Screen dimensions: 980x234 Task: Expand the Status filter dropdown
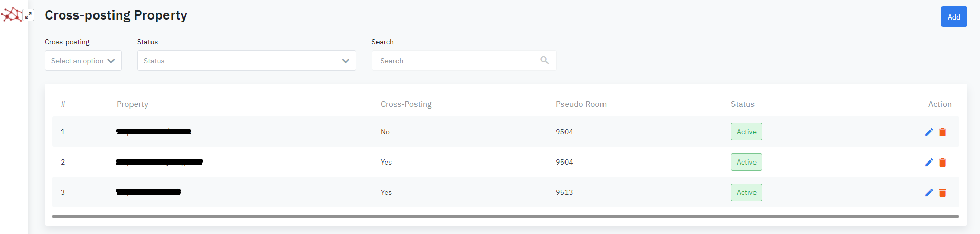pos(246,61)
